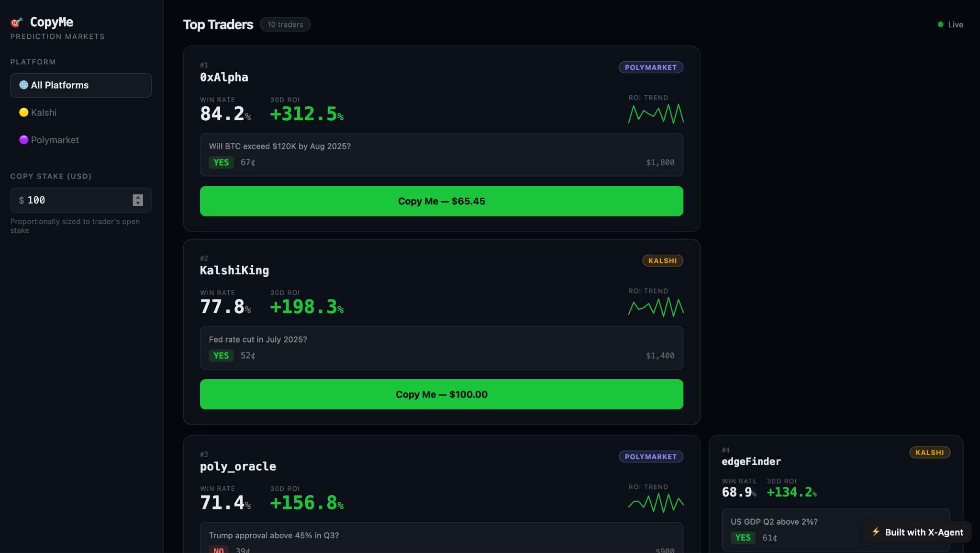Click KalshiKing ROI trend sparkline

point(656,307)
